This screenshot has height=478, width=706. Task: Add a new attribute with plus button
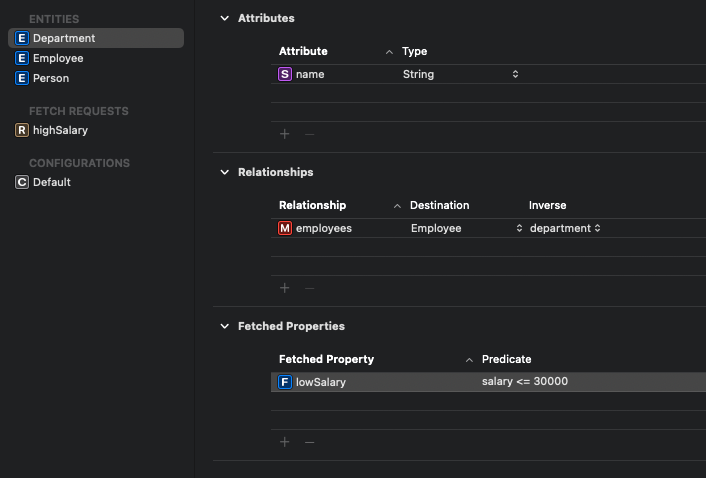pyautogui.click(x=284, y=133)
